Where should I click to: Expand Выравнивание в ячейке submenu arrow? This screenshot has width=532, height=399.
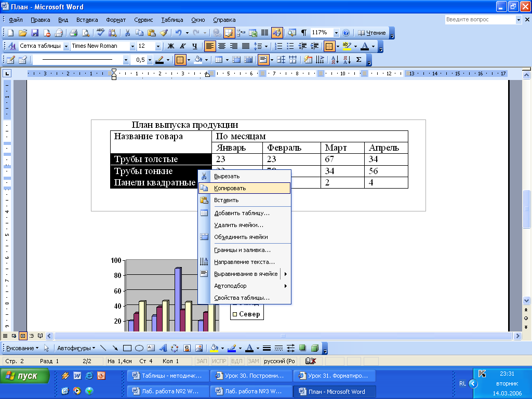click(286, 274)
